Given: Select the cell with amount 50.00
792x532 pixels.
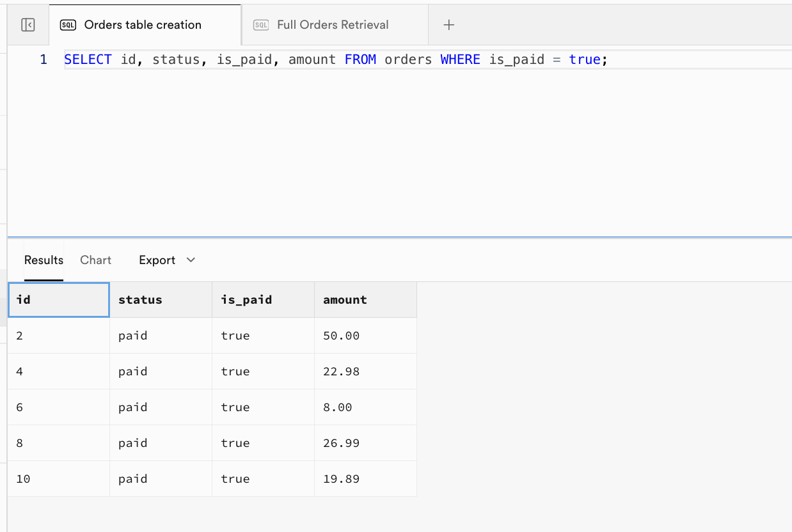Looking at the screenshot, I should (x=365, y=336).
